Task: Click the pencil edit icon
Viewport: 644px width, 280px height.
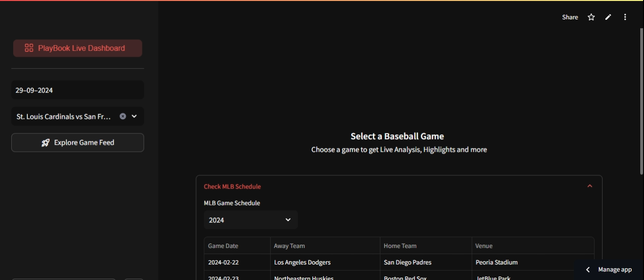Action: pyautogui.click(x=608, y=17)
